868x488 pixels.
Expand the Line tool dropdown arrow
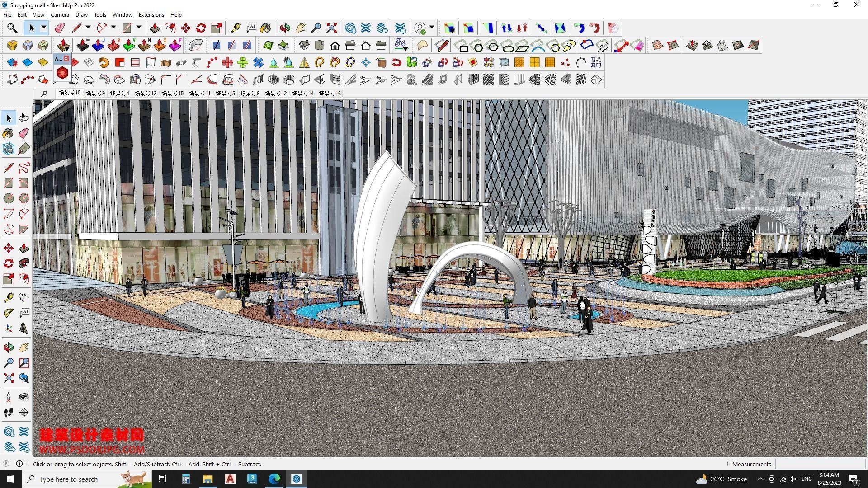[x=88, y=28]
